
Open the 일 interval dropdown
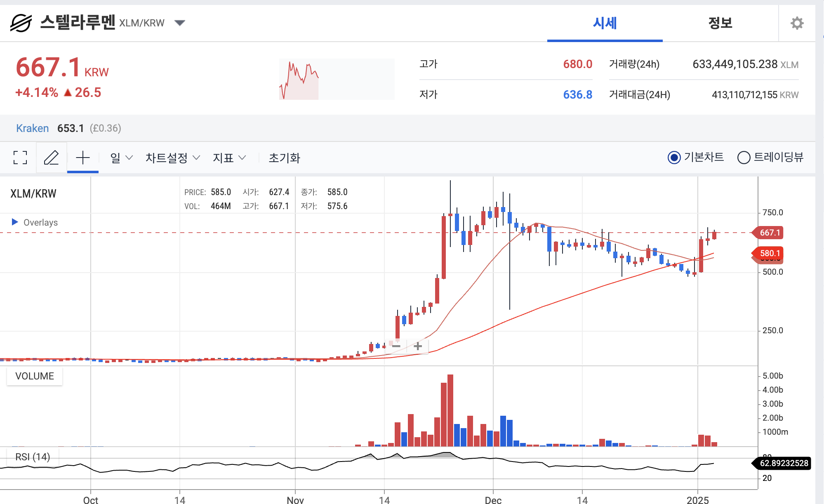[x=121, y=158]
